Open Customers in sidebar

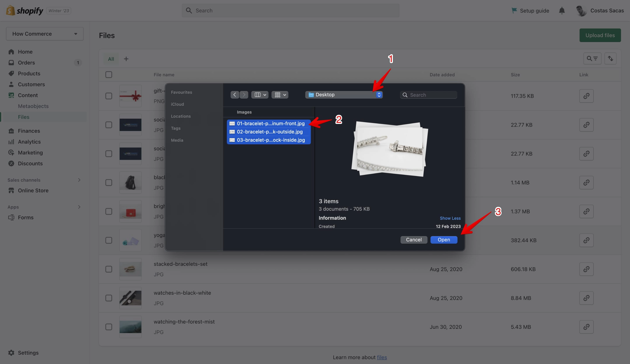(x=31, y=84)
